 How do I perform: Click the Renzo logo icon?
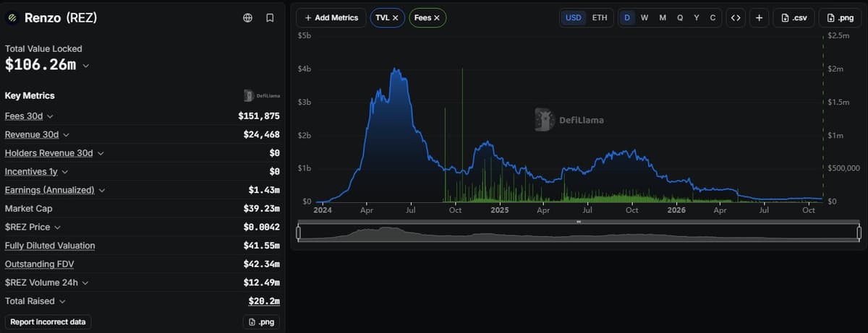12,18
